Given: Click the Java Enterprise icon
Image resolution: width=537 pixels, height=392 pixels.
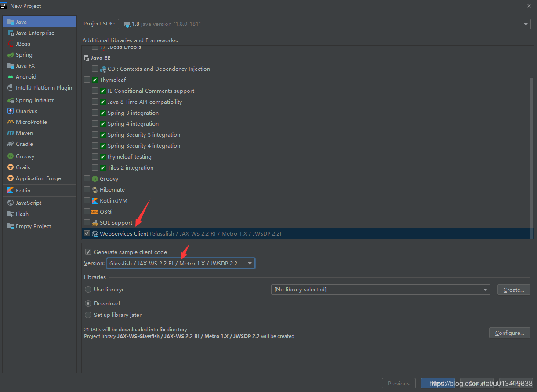Looking at the screenshot, I should 11,33.
